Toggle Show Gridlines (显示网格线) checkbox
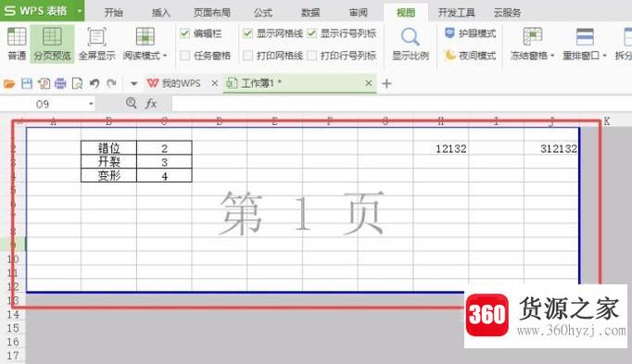This screenshot has height=364, width=632. (247, 33)
